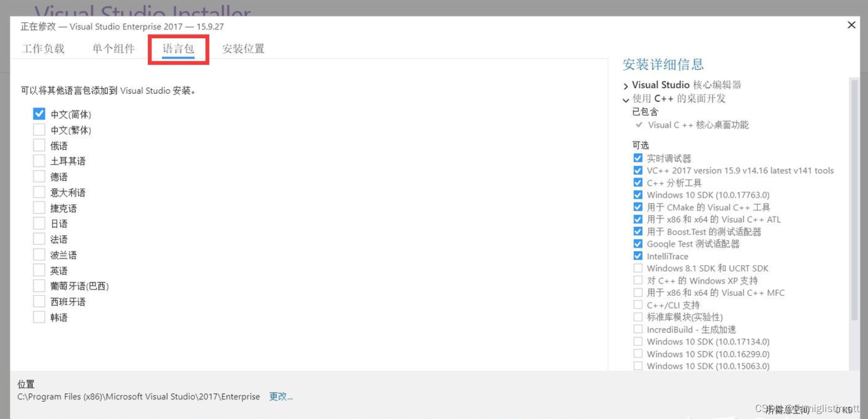Check the 俄语 language checkbox

coord(39,145)
